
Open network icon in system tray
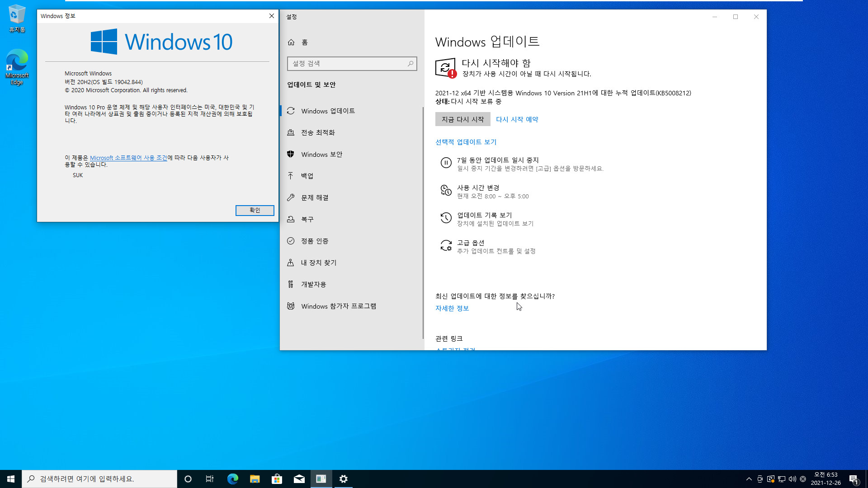782,479
